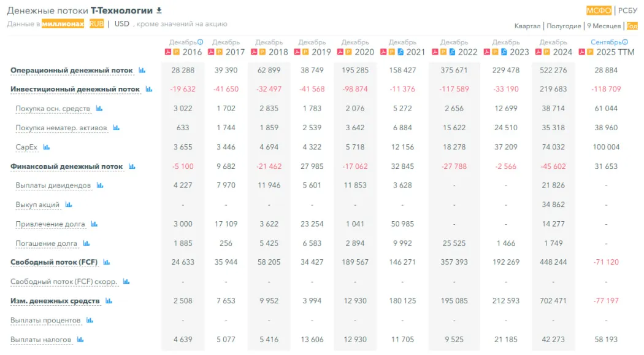The width and height of the screenshot is (644, 355).
Task: Click the download icon next to Т-Технологии
Action: [x=159, y=10]
